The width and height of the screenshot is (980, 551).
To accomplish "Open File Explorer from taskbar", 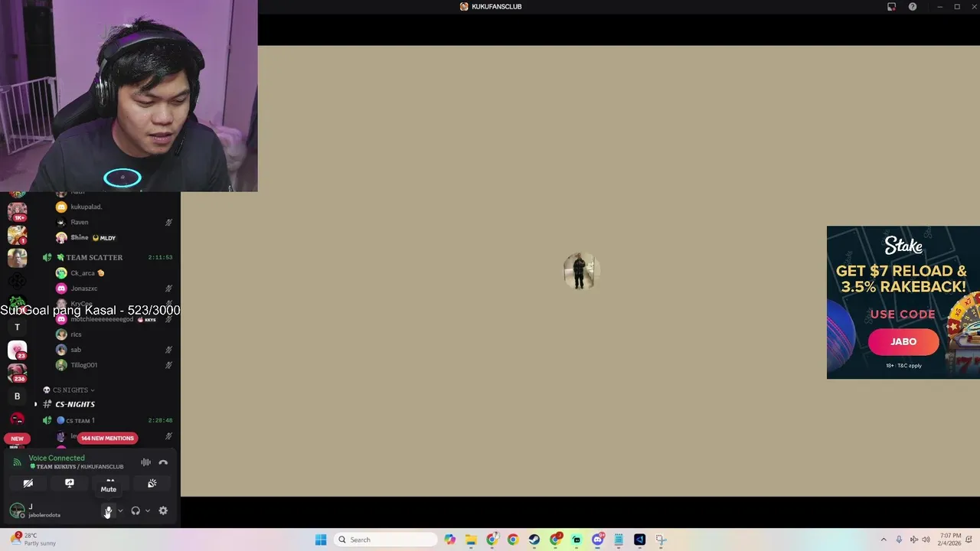I will coord(471,540).
